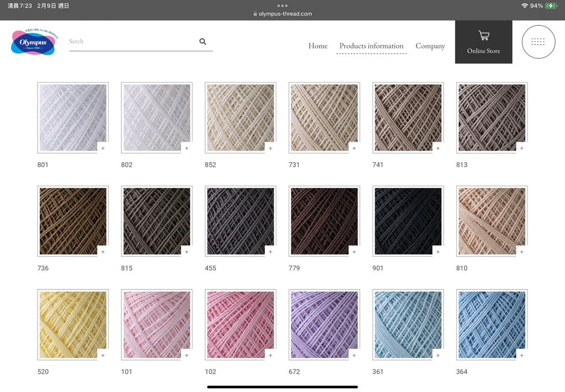Expand the plus icon on thread 813

[x=521, y=148]
